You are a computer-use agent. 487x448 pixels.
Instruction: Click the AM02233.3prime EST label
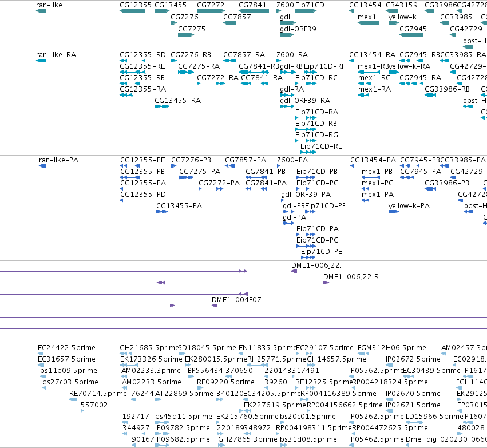[x=151, y=371]
